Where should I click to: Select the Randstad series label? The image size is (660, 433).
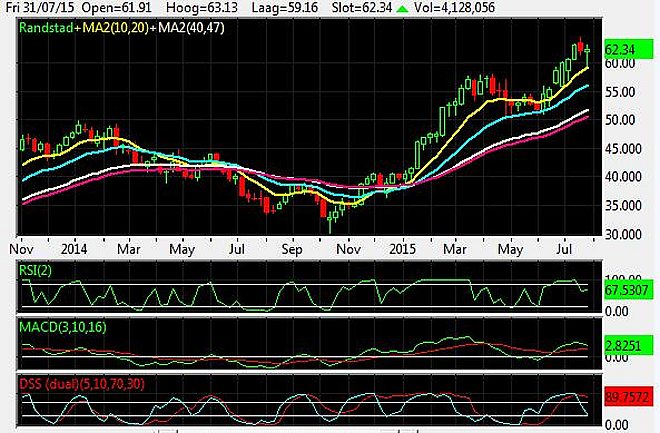click(x=50, y=25)
